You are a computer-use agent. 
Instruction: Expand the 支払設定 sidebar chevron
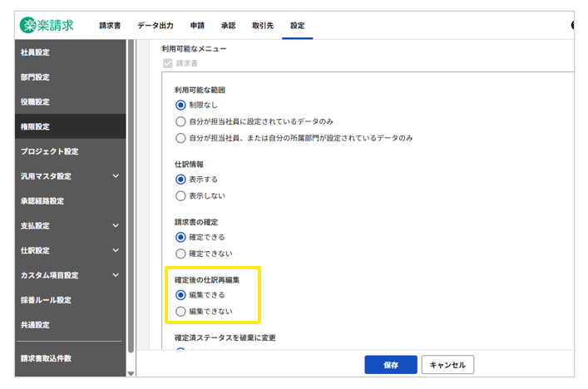coord(116,226)
